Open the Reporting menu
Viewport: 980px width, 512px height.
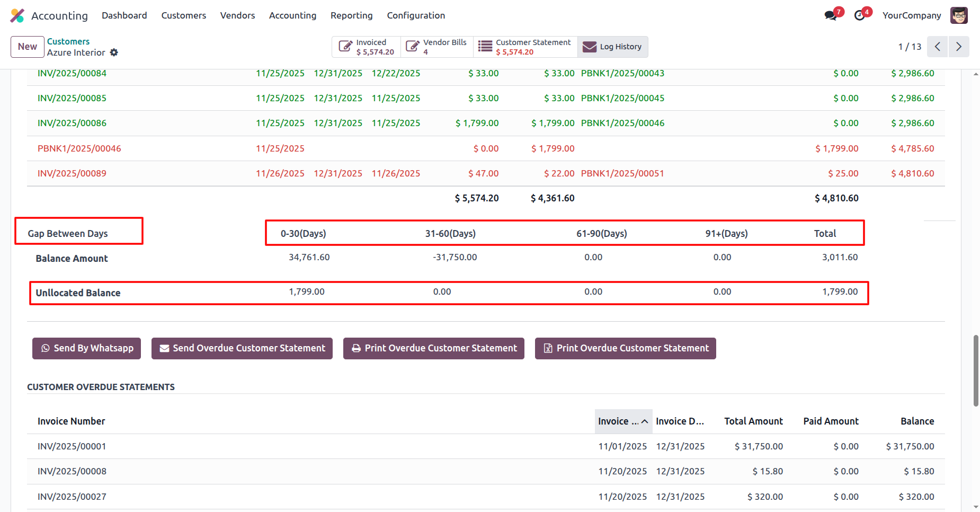351,15
